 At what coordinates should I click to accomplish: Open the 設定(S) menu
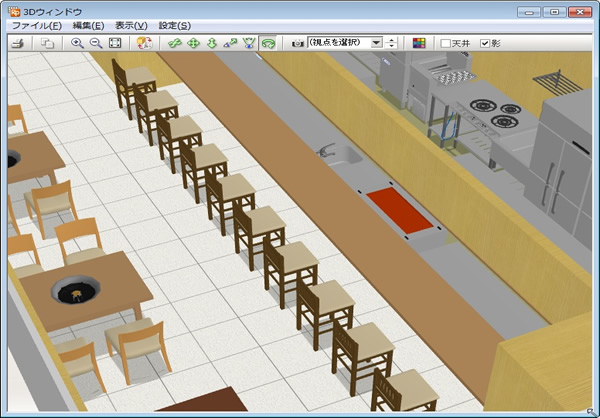tap(174, 25)
